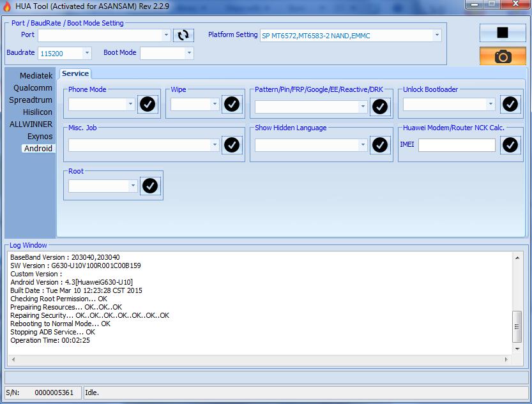This screenshot has width=532, height=404.
Task: Expand Pattern/Pin/FRP/Google options dropdown
Action: pos(363,107)
